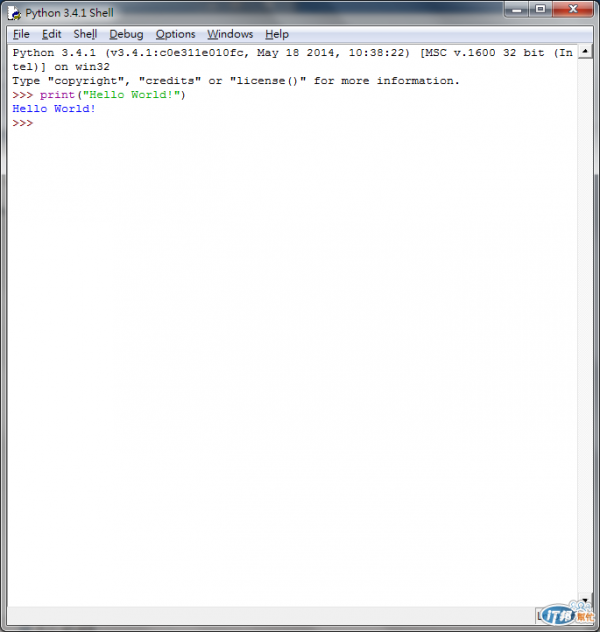Click the Python IDLE title bar icon
This screenshot has height=632, width=600.
tap(15, 13)
